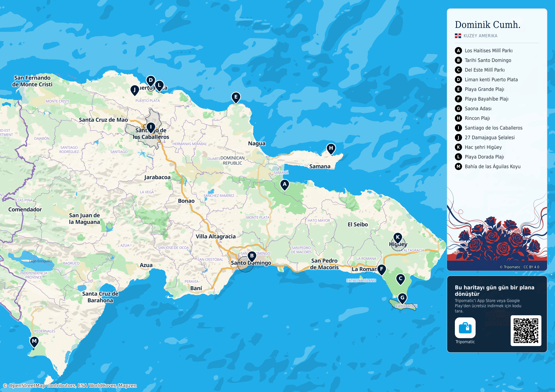Viewport: 555px width, 392px height.
Task: Open the Tripomatic suitcase app icon
Action: click(x=465, y=328)
